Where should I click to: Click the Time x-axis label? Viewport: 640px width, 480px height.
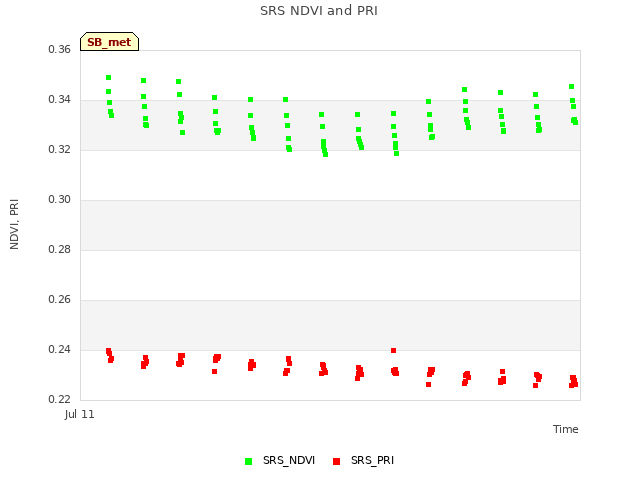tap(566, 429)
